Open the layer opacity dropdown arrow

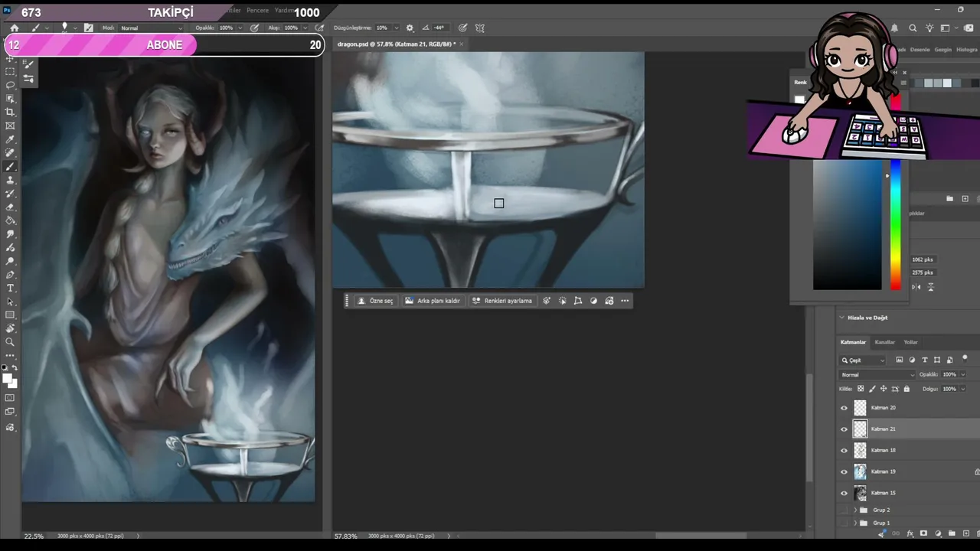pos(962,375)
